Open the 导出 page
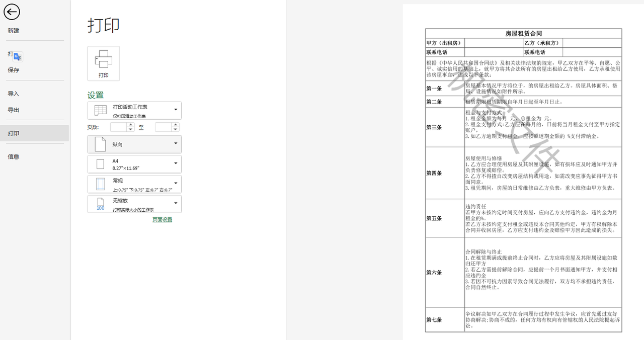Image resolution: width=644 pixels, height=340 pixels. 14,110
